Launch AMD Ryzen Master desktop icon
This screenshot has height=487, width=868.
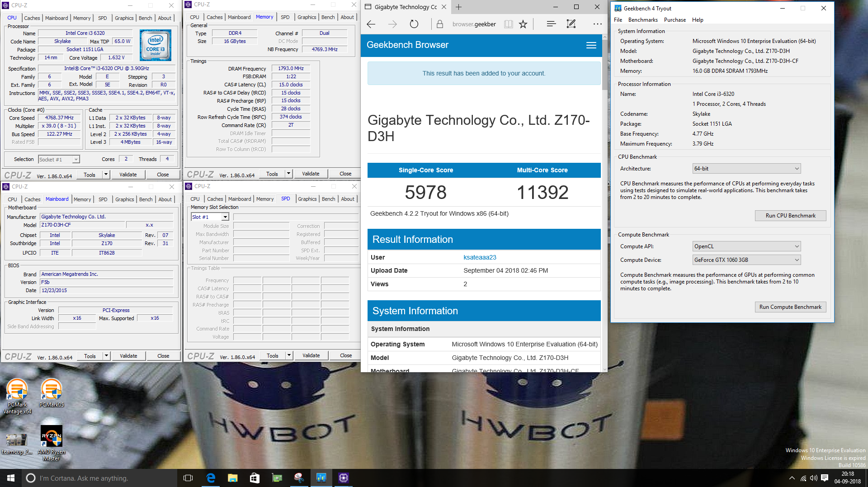click(x=51, y=443)
